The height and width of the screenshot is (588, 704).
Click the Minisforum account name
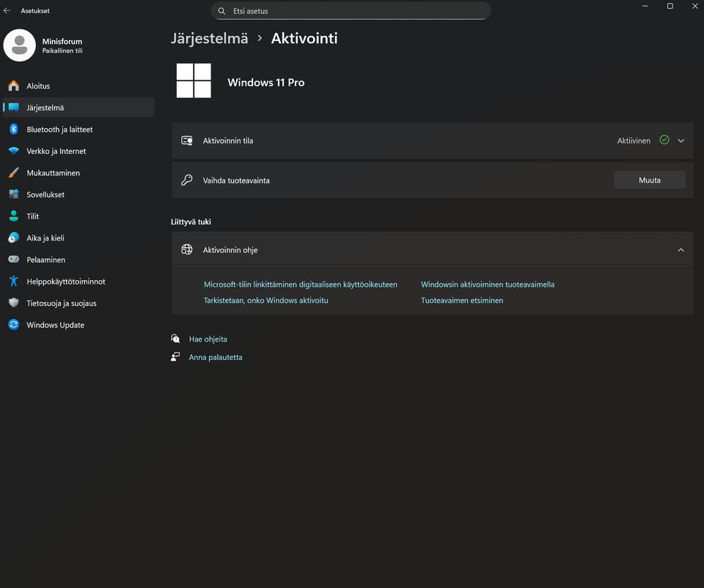[62, 41]
